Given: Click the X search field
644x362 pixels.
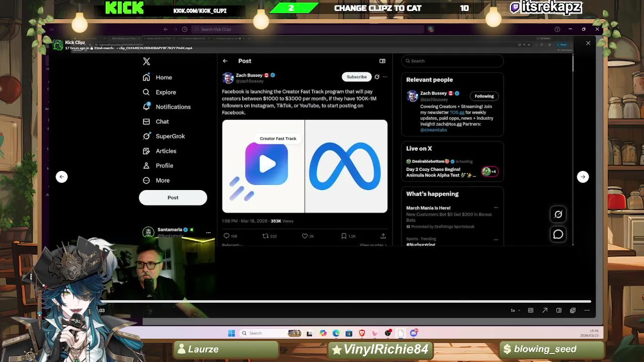Looking at the screenshot, I should pos(452,61).
